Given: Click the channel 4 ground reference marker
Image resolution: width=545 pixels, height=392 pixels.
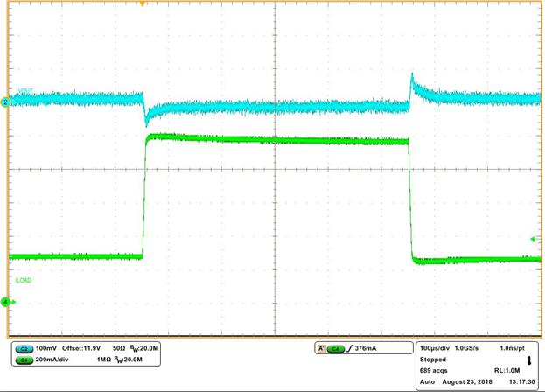Looking at the screenshot, I should [5, 303].
